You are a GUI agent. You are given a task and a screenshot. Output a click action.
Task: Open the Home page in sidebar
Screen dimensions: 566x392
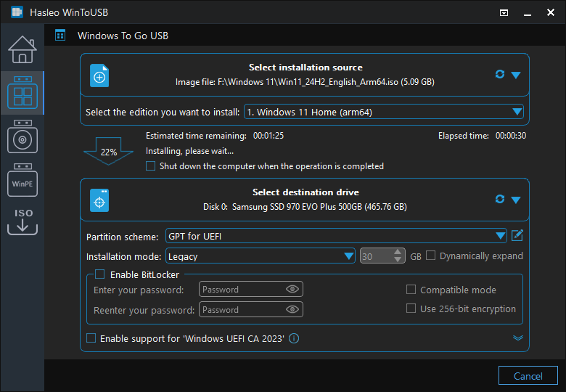pyautogui.click(x=22, y=50)
